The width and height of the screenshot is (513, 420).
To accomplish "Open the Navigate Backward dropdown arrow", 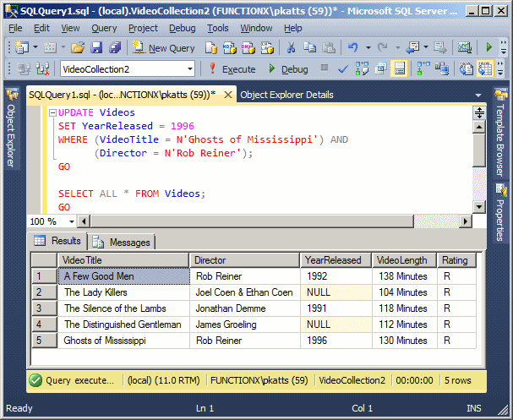I will (426, 48).
